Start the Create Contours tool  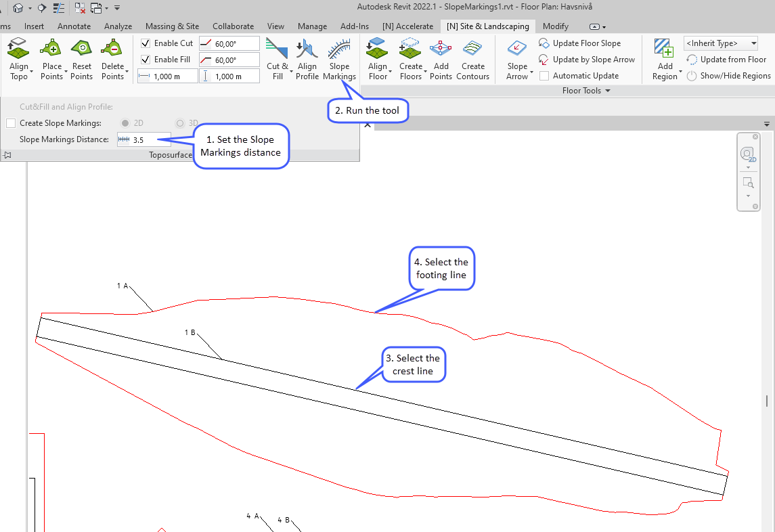473,60
